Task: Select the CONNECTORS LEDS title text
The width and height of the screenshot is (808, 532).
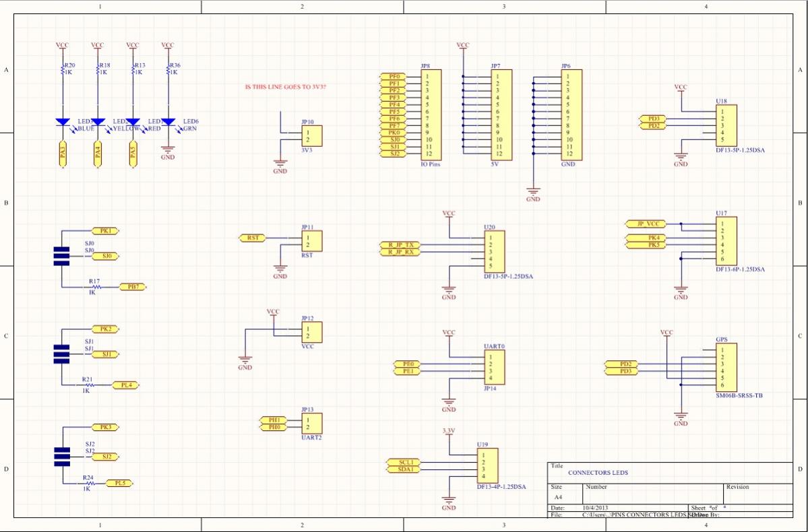Action: tap(598, 473)
